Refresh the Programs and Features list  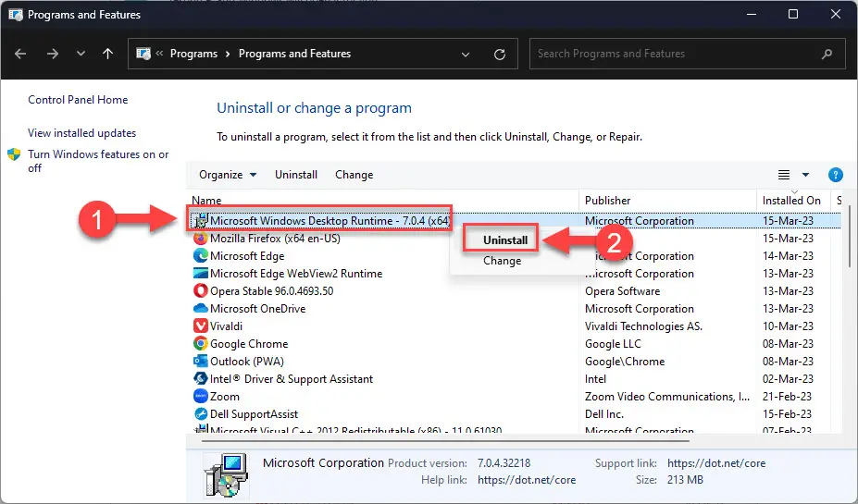pos(500,55)
